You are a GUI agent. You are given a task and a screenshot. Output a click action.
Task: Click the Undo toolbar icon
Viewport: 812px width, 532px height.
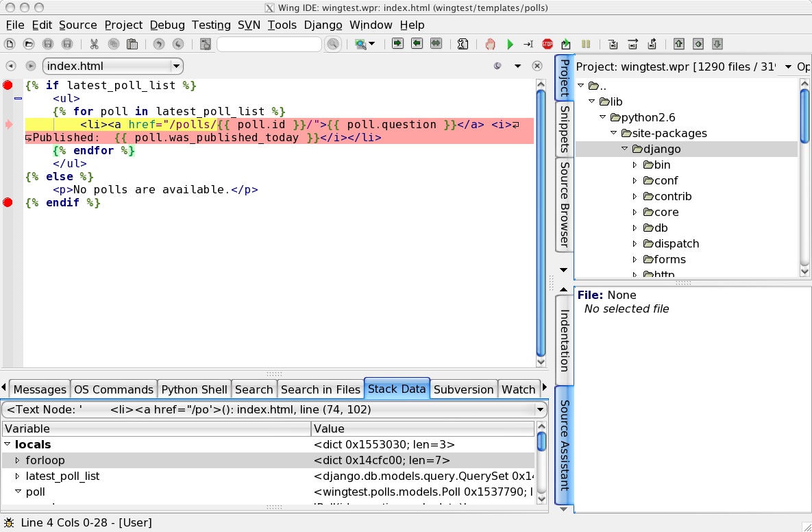[159, 44]
